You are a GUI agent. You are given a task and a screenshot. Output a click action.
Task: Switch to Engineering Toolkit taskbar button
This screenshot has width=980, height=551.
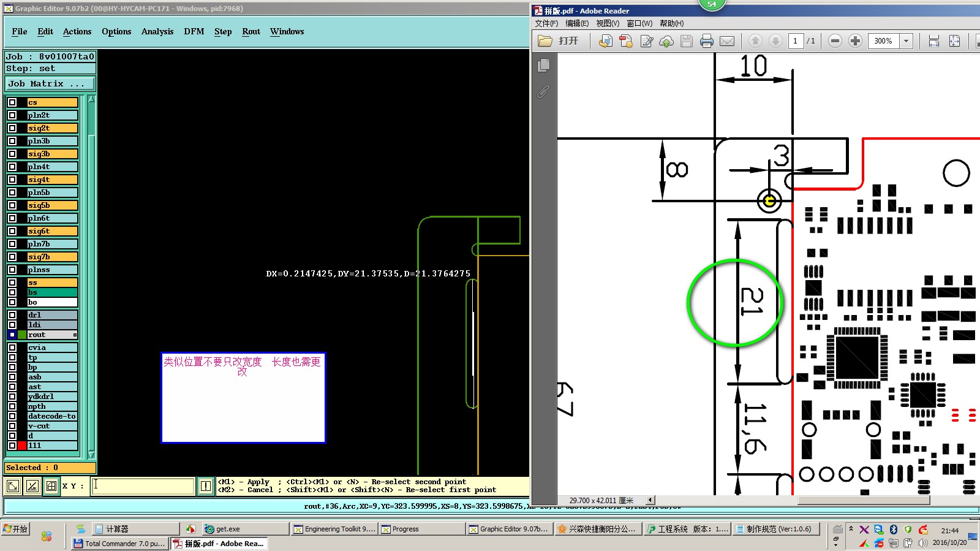[333, 529]
